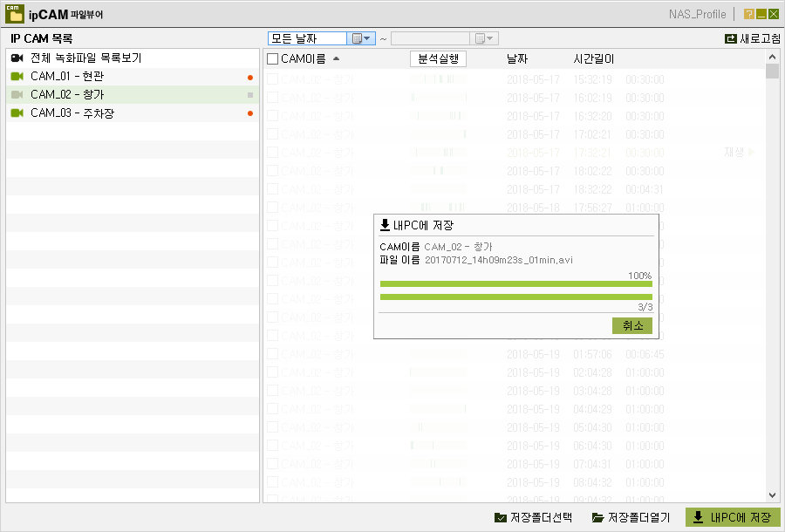The width and height of the screenshot is (785, 532).
Task: Select CAM_01 - 현관 in the list
Action: pos(133,77)
